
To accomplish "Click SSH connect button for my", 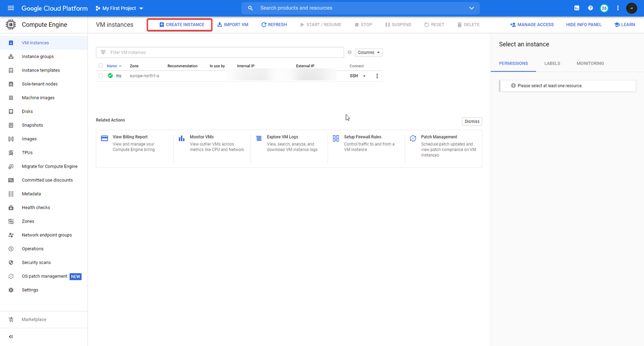I will point(354,76).
